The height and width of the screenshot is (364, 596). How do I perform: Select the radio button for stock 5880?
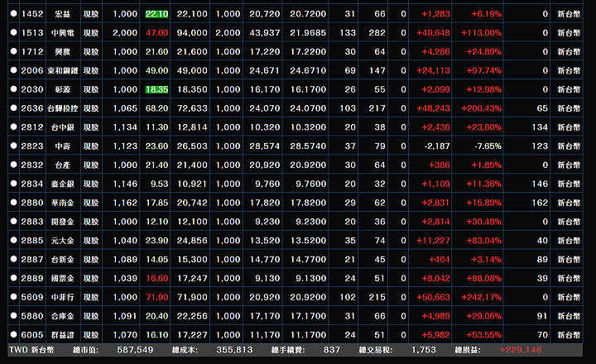click(x=14, y=315)
